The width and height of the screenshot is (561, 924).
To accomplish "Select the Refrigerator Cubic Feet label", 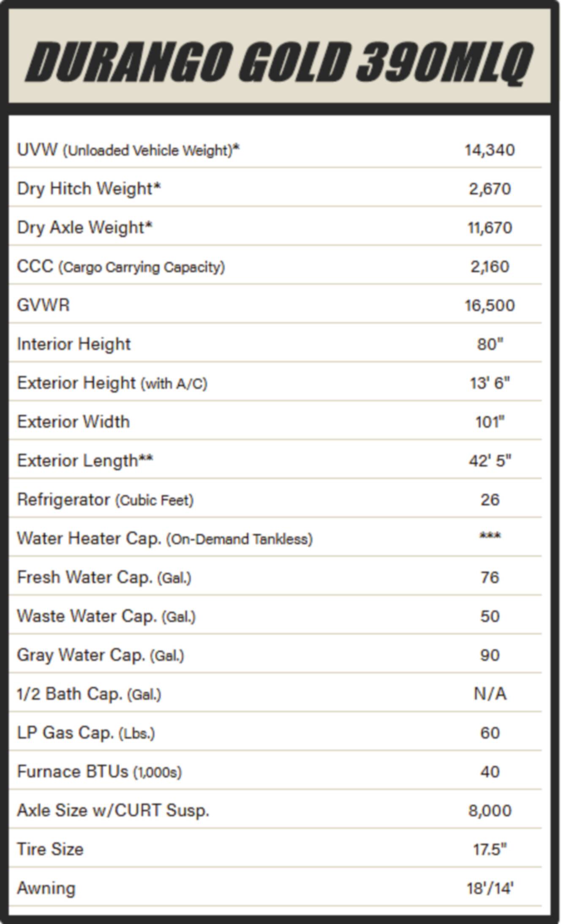I will (105, 500).
